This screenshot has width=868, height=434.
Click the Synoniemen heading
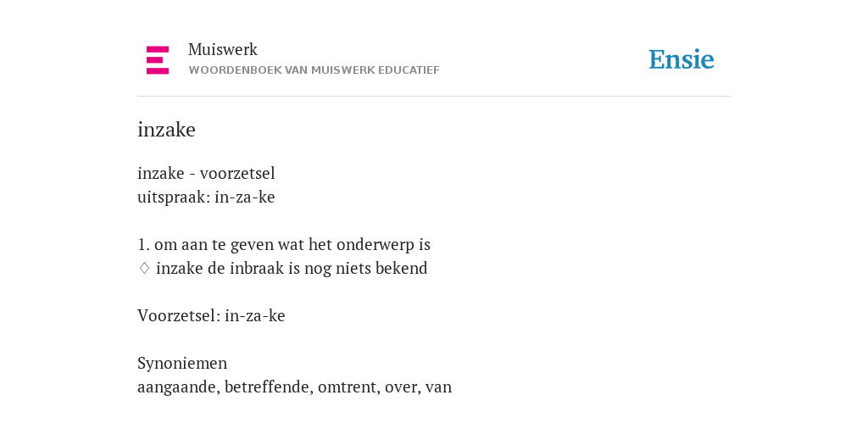(x=182, y=363)
